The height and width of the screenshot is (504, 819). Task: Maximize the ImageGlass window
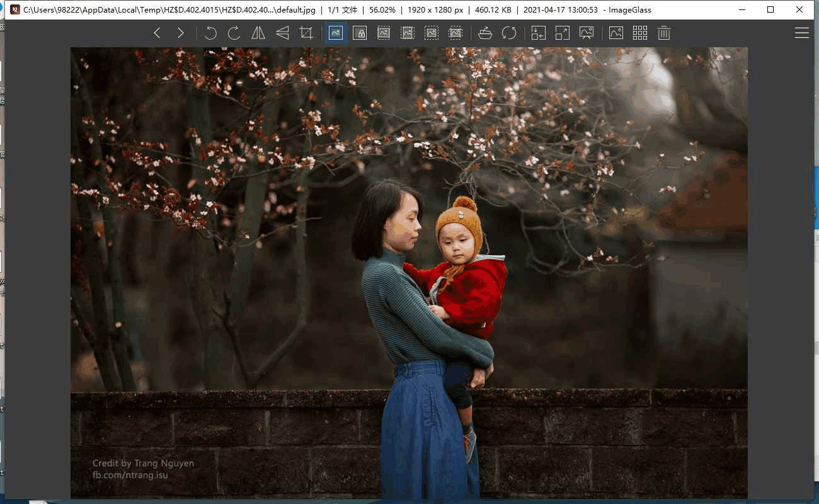[770, 9]
